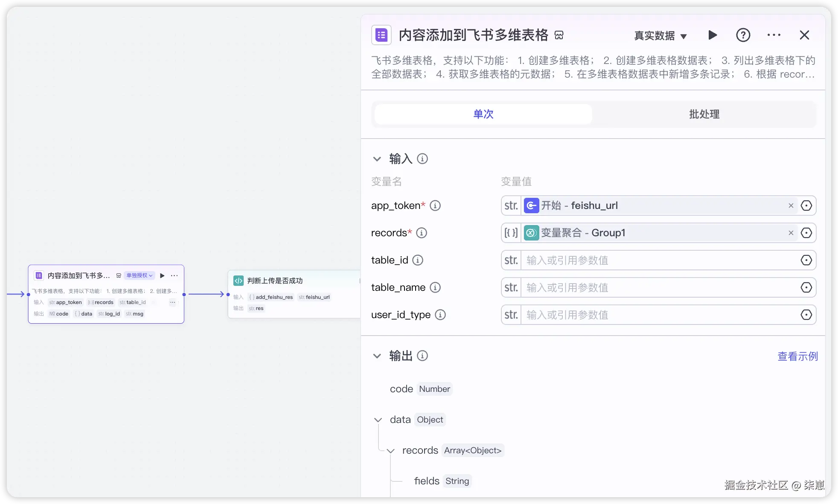Viewport: 838px width, 504px height.
Task: Click the reference picker icon for table_name
Action: click(806, 287)
